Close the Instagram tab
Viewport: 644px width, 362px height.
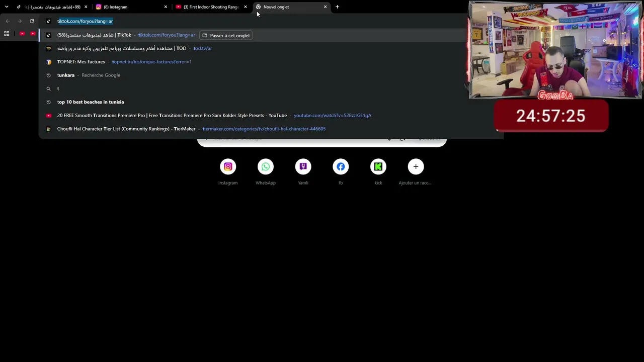166,7
